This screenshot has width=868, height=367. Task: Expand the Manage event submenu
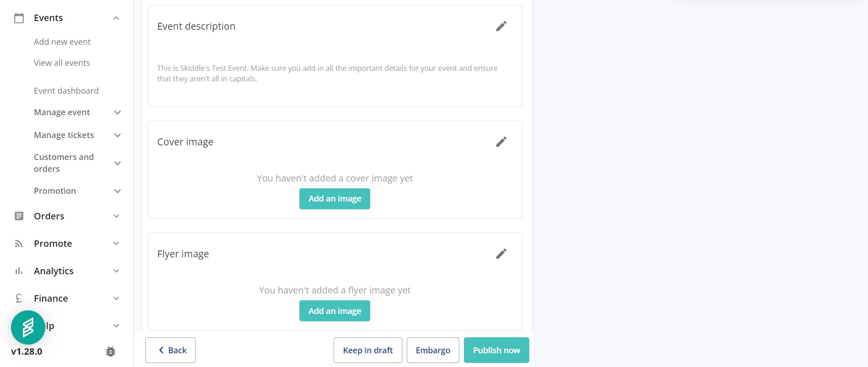117,112
